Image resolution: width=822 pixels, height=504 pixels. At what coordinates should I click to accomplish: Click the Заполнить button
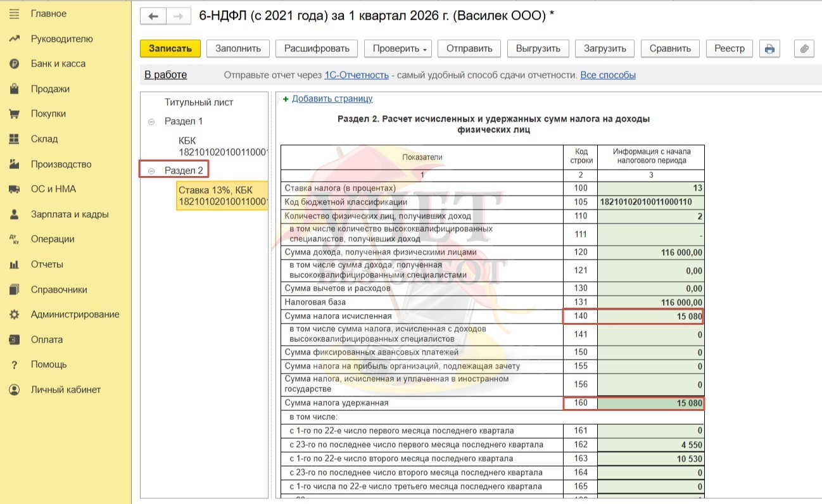238,49
